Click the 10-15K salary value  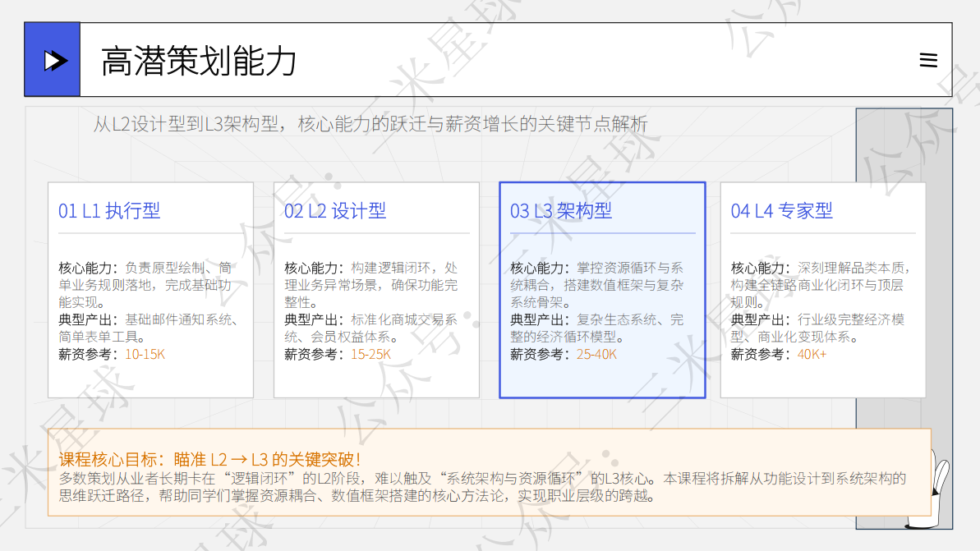pos(145,354)
